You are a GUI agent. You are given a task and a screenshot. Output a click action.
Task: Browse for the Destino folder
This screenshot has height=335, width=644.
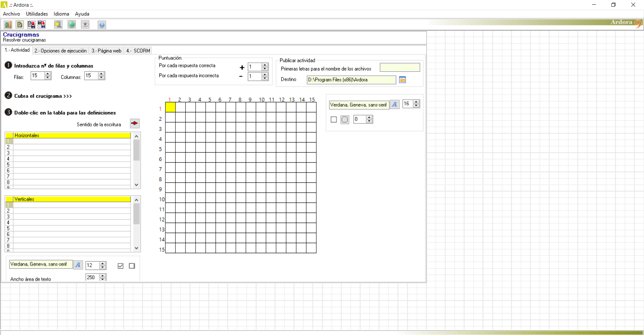(x=402, y=80)
